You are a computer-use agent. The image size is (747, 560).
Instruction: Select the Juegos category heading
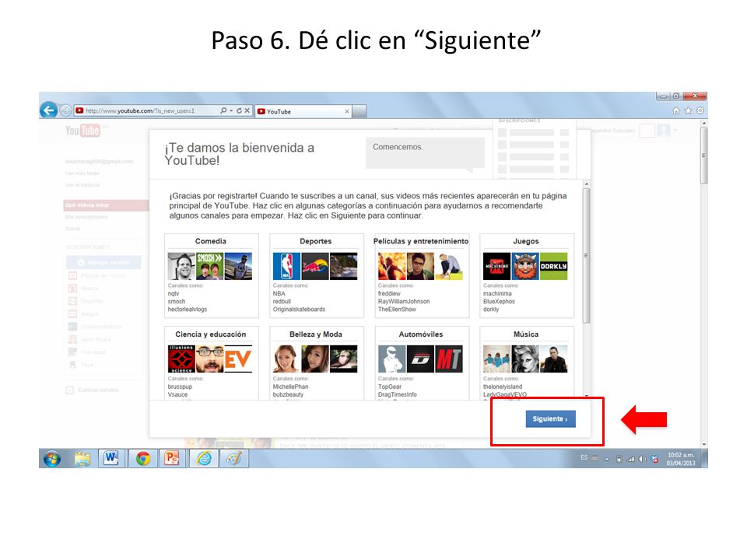click(526, 241)
